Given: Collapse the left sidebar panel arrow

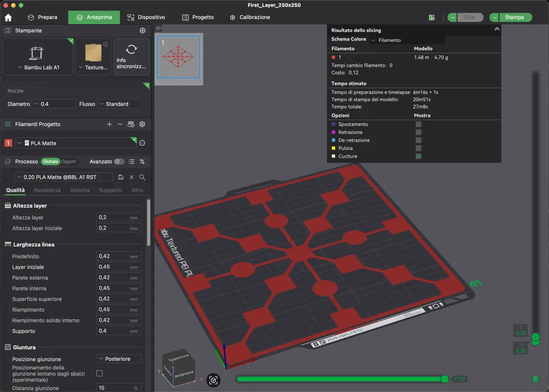Looking at the screenshot, I should 158,28.
